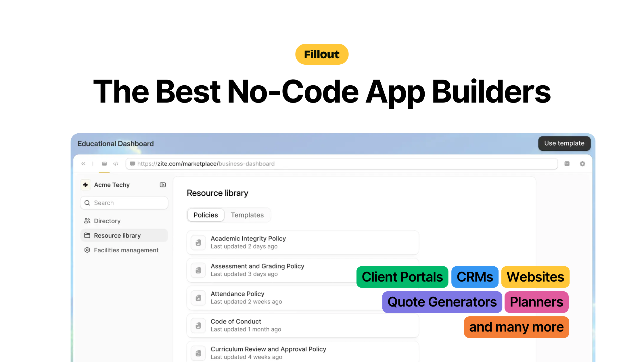Click the Websites yellow tag
644x362 pixels.
pos(535,277)
